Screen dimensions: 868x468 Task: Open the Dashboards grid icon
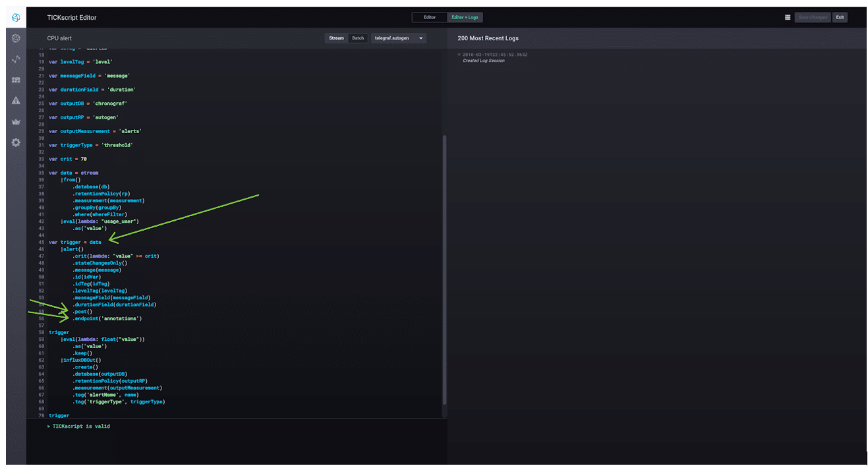coord(16,80)
